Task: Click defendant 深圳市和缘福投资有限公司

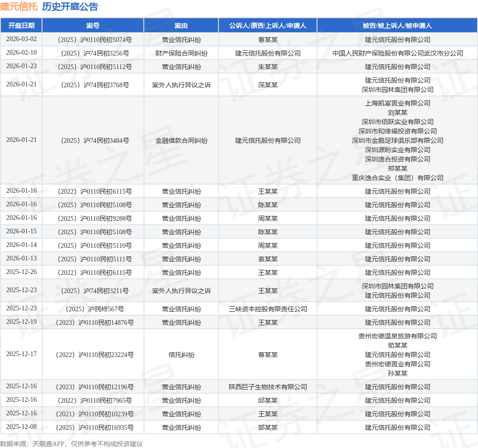Action: coord(398,131)
